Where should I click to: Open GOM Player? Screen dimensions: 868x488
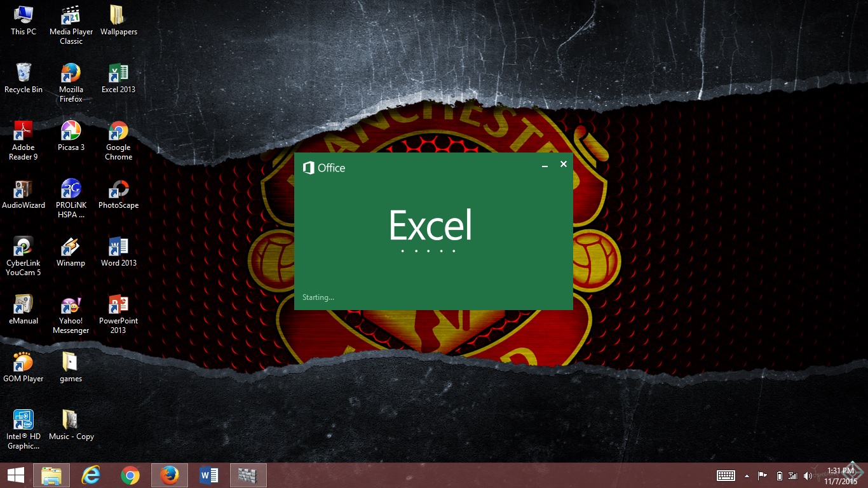pos(24,362)
